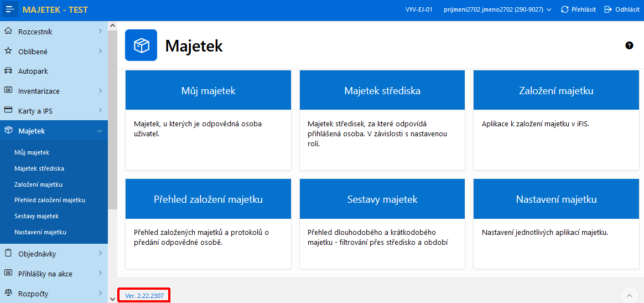Click description 'Aplikace k založení majetku v iFIS.'
Screen dimensions: 644x303
536,124
